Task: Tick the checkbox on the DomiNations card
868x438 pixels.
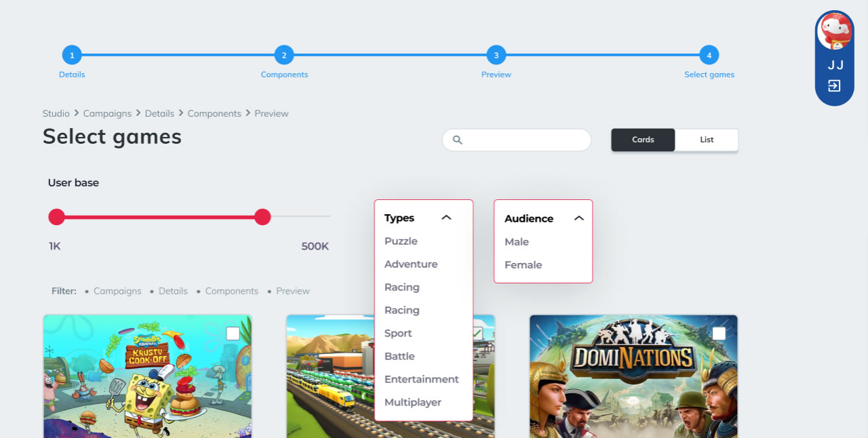Action: (x=719, y=334)
